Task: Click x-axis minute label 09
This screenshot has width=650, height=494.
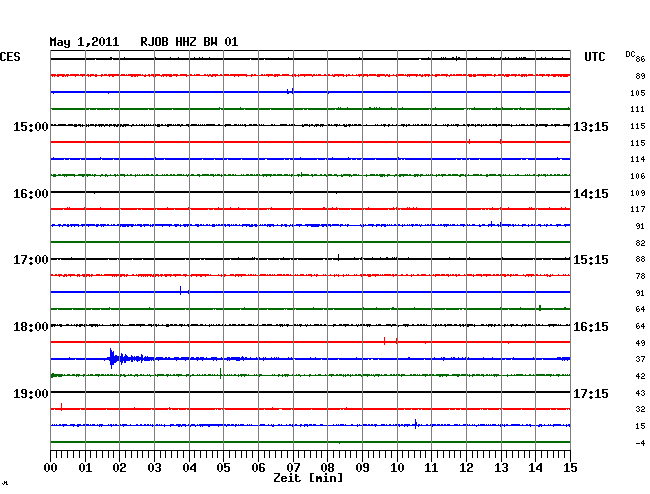Action: tap(362, 468)
